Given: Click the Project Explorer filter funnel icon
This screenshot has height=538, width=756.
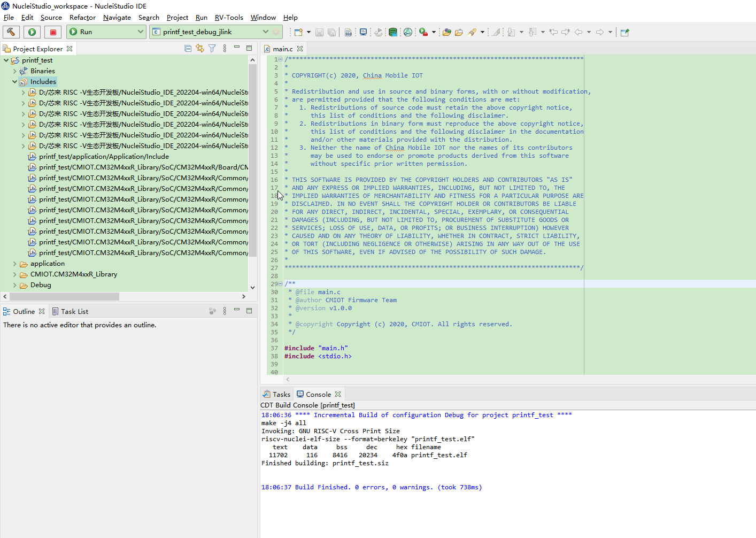Looking at the screenshot, I should point(212,49).
